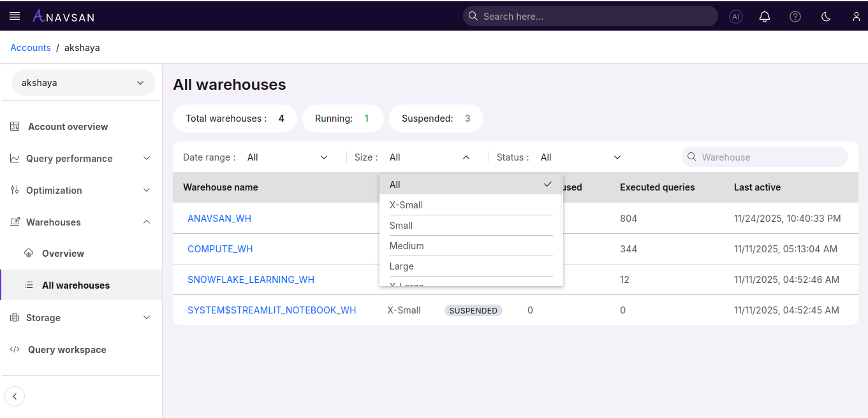The height and width of the screenshot is (418, 868).
Task: Open the notifications bell
Action: [765, 17]
